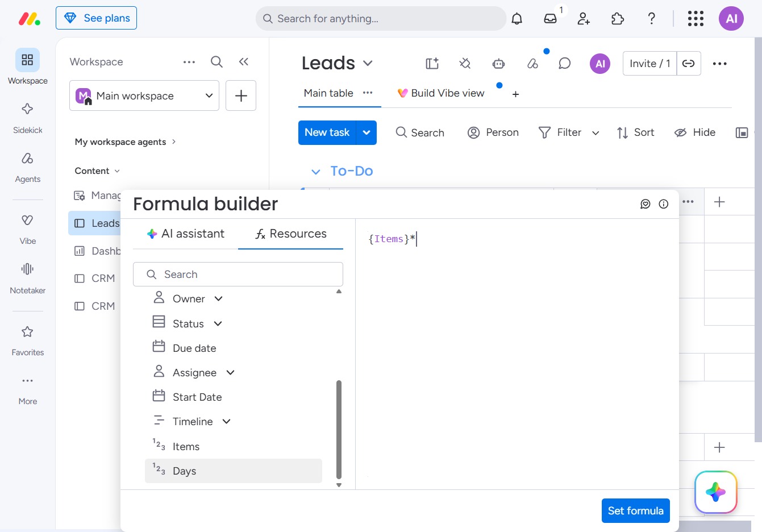Image resolution: width=762 pixels, height=532 pixels.
Task: Collapse the workspace sidebar panel
Action: pos(244,61)
